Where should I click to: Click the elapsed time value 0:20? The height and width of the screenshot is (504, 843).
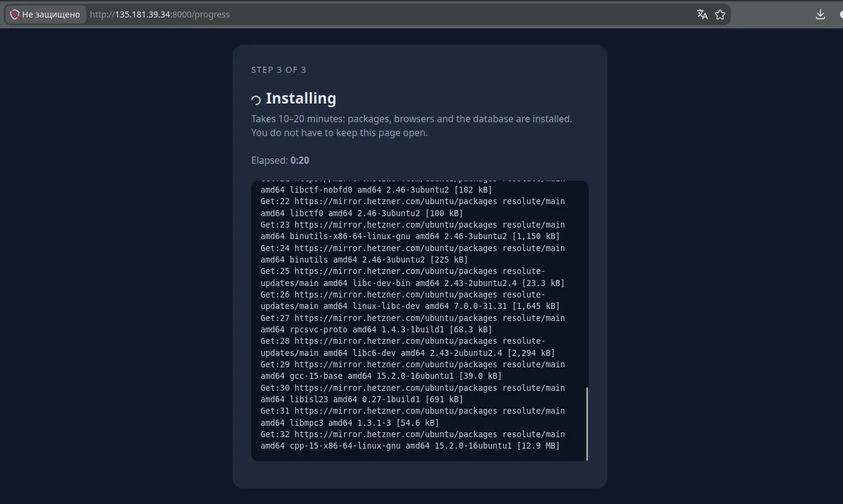click(299, 160)
